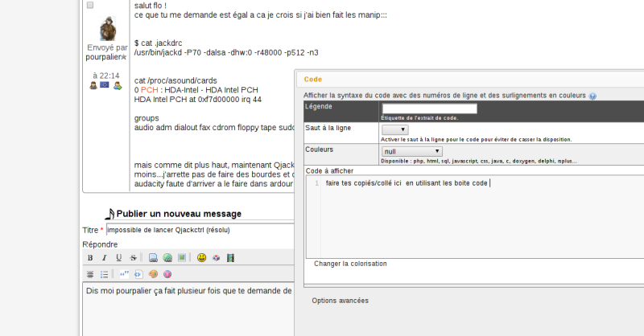Image resolution: width=644 pixels, height=336 pixels.
Task: Expand Options avancées section
Action: [340, 301]
